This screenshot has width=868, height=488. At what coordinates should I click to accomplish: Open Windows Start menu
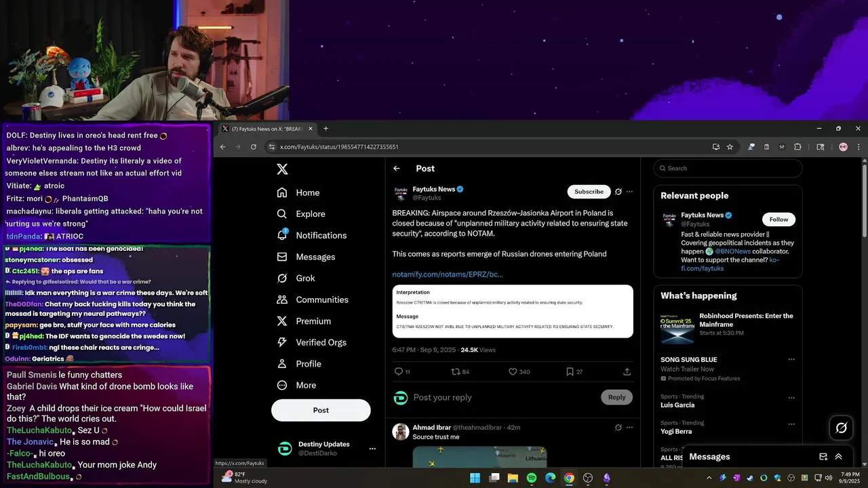point(475,479)
